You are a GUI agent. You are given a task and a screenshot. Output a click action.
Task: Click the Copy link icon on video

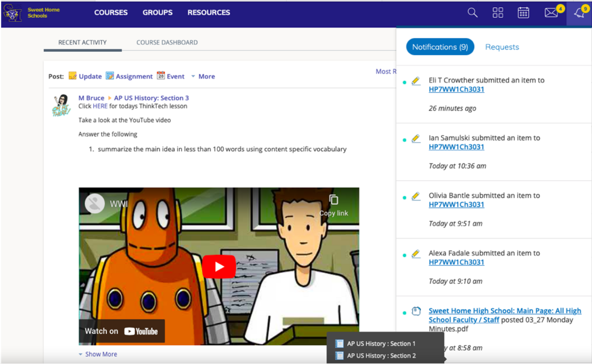click(334, 200)
